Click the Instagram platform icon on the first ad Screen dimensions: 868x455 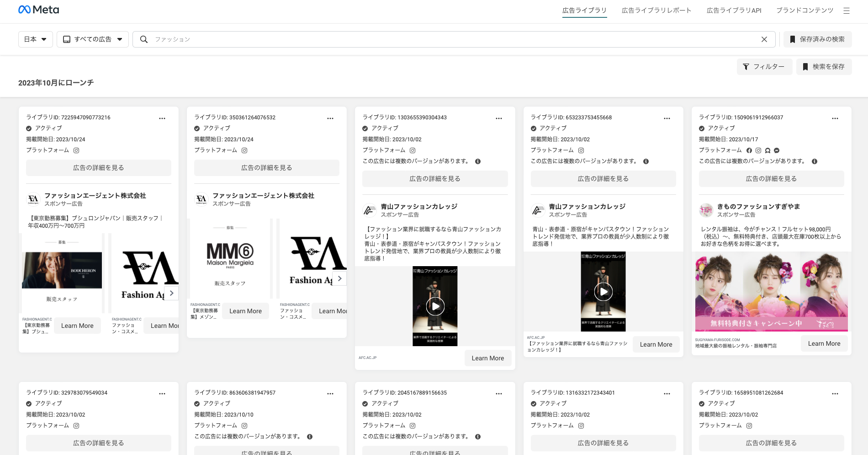[77, 150]
